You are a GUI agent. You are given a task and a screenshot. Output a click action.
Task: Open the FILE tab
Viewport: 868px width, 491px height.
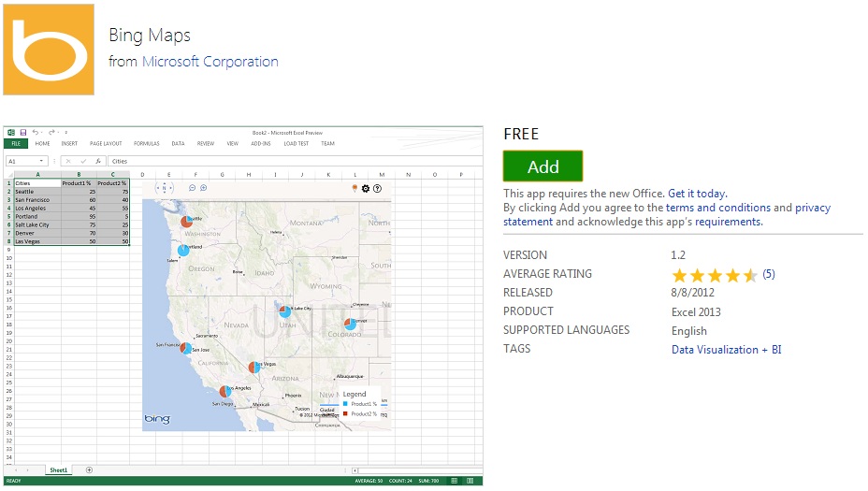16,143
